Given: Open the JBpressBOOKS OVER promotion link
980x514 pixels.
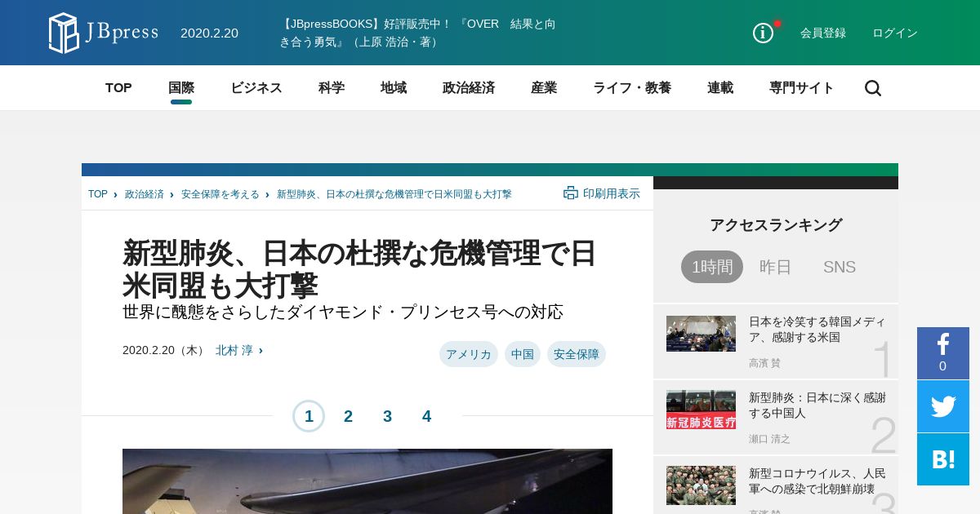Looking at the screenshot, I should pyautogui.click(x=417, y=33).
